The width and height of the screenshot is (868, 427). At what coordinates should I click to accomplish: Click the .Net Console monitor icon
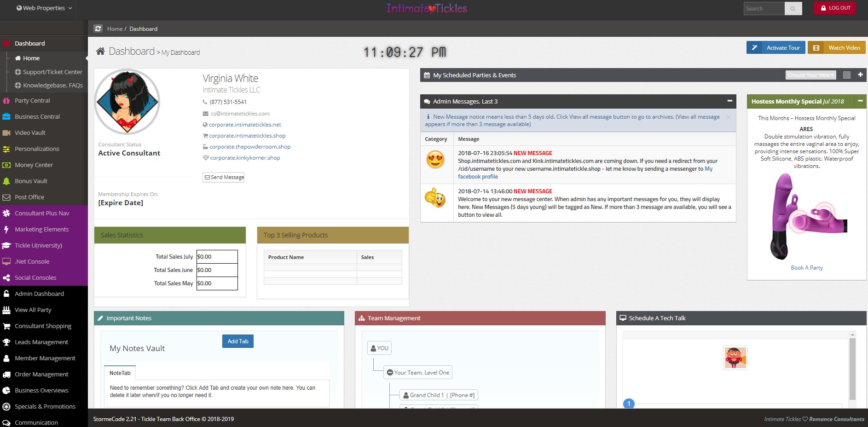(x=6, y=261)
